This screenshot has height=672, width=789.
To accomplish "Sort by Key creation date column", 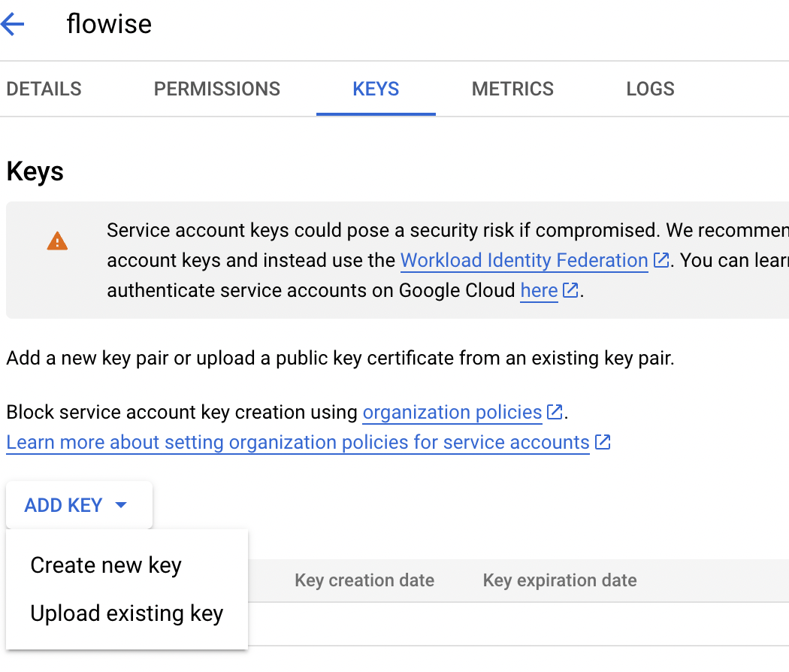I will coord(364,580).
